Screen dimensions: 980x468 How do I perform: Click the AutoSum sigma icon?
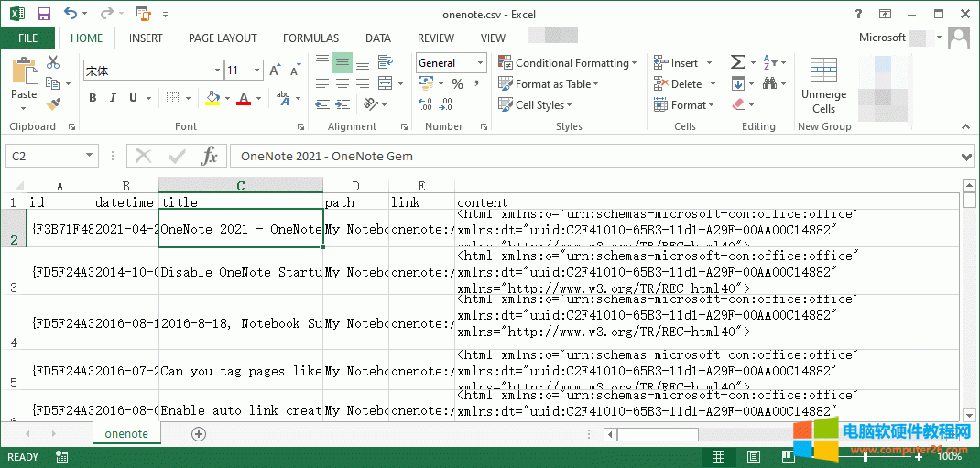[x=737, y=62]
